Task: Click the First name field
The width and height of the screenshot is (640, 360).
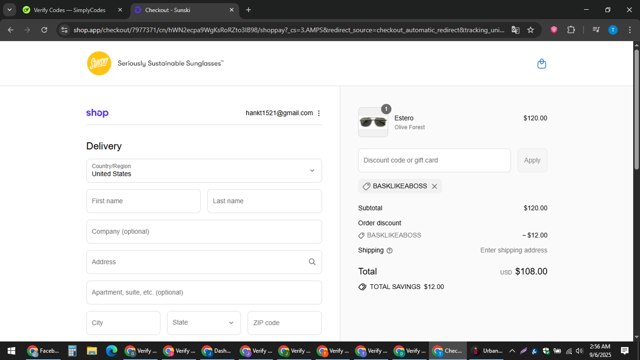Action: point(143,201)
